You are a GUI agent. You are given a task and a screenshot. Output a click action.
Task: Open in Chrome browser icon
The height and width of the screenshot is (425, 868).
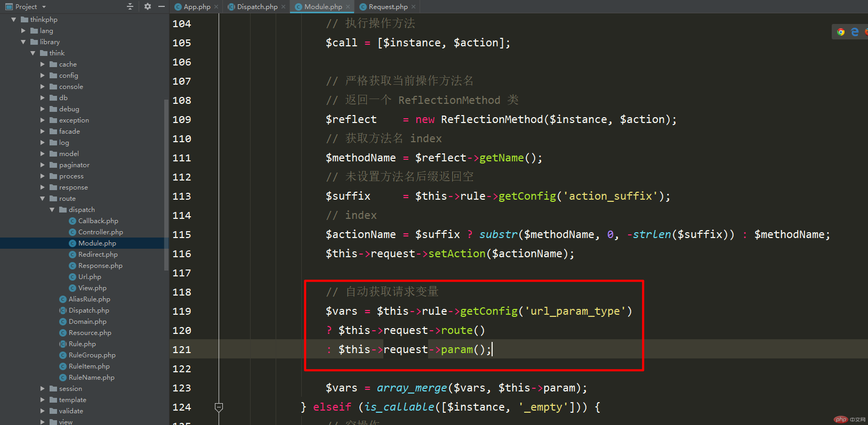click(841, 32)
